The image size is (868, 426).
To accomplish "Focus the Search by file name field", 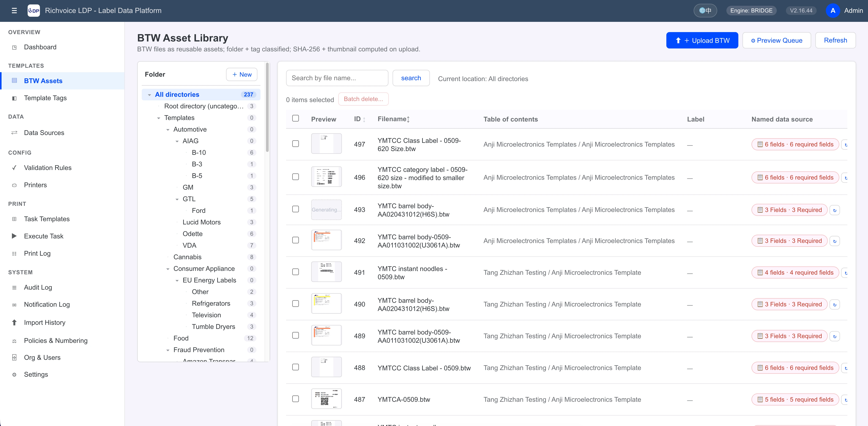I will (x=337, y=78).
